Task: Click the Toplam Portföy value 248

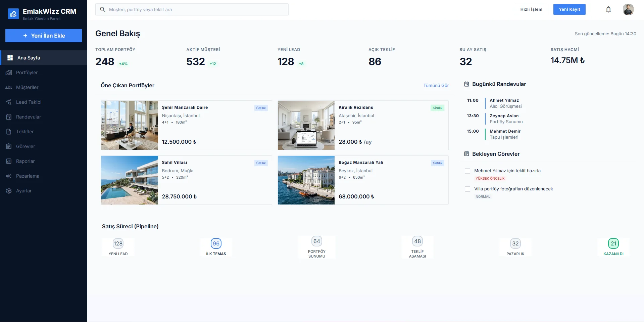Action: pyautogui.click(x=105, y=61)
